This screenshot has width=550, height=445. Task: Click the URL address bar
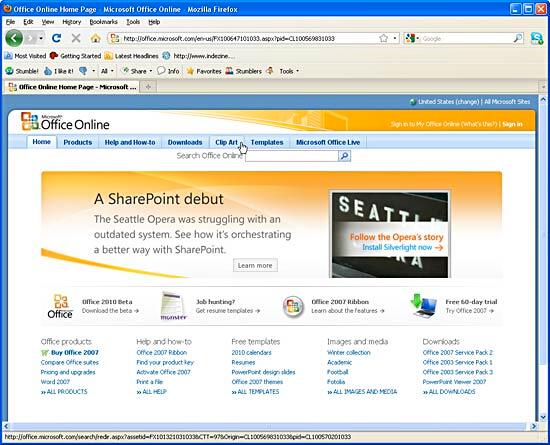250,38
